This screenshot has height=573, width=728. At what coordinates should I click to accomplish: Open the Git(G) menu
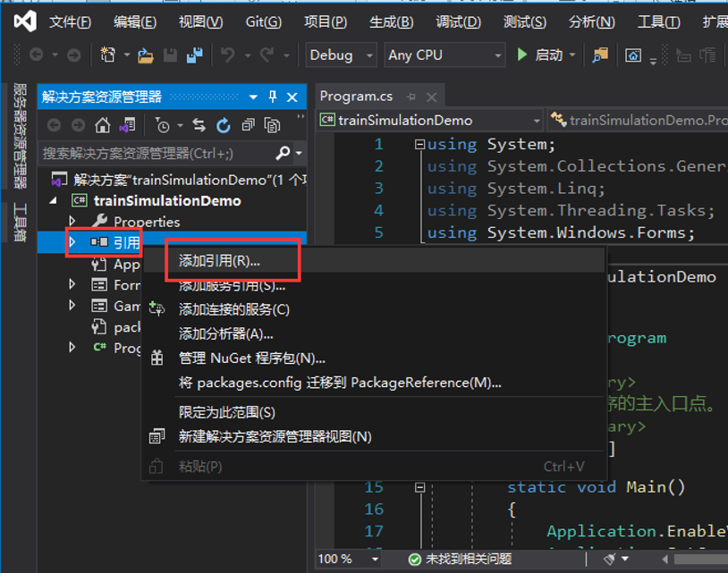[263, 21]
